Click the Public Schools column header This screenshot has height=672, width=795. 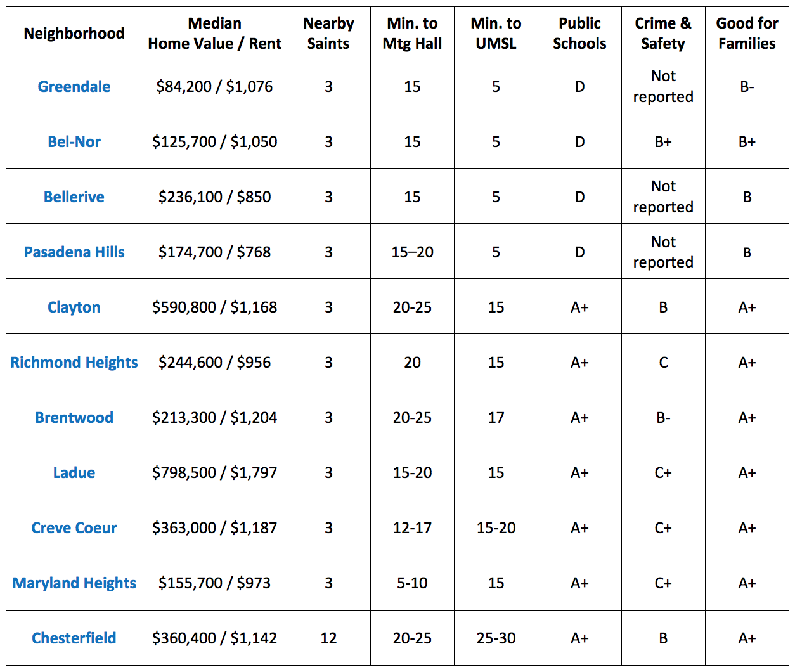pos(579,34)
